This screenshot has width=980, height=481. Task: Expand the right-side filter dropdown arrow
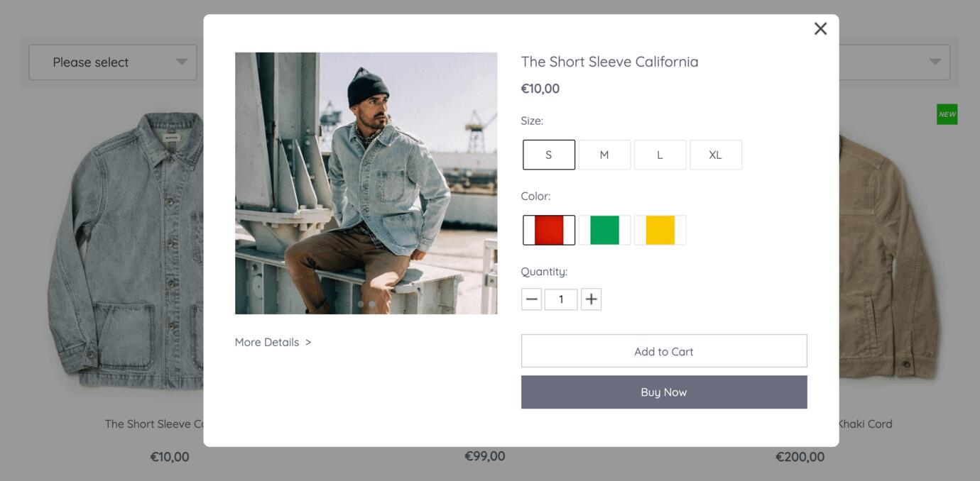tap(935, 62)
